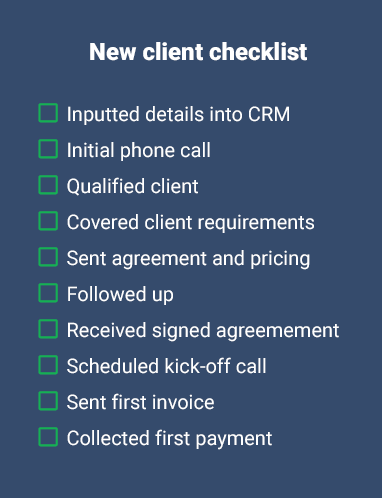Select the Inputted details into CRM label
382x498 pixels.
[x=178, y=114]
